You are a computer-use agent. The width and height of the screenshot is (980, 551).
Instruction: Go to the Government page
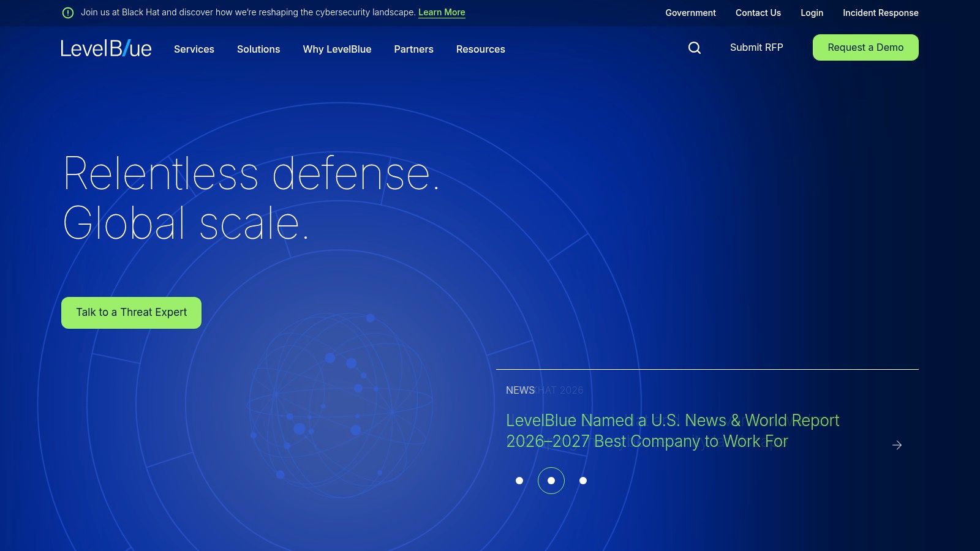[690, 13]
